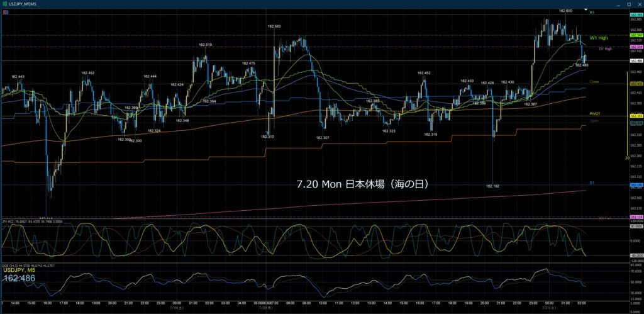
Task: Click the white chart shift triangle marker
Action: (x=586, y=9)
